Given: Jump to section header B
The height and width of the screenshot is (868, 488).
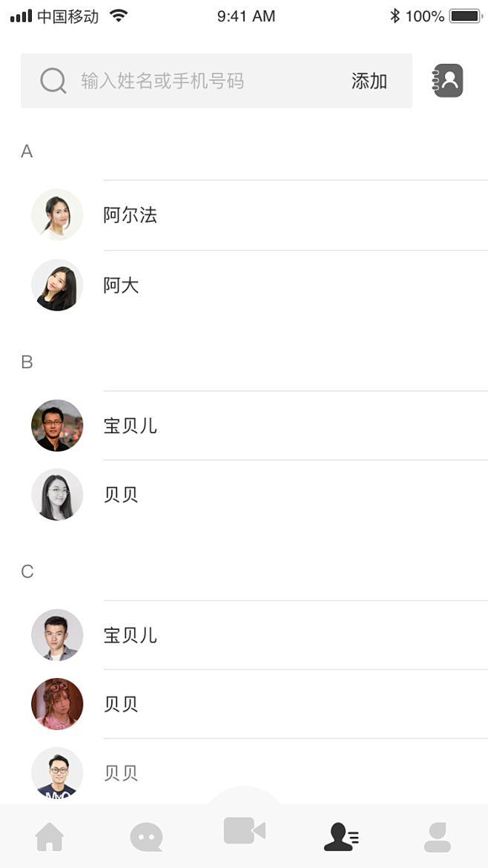Looking at the screenshot, I should [27, 362].
